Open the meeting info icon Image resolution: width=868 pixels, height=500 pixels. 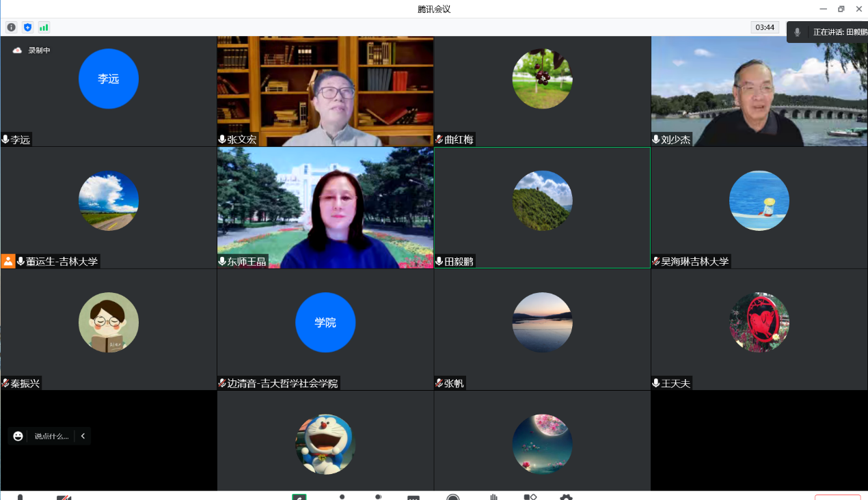click(x=11, y=27)
